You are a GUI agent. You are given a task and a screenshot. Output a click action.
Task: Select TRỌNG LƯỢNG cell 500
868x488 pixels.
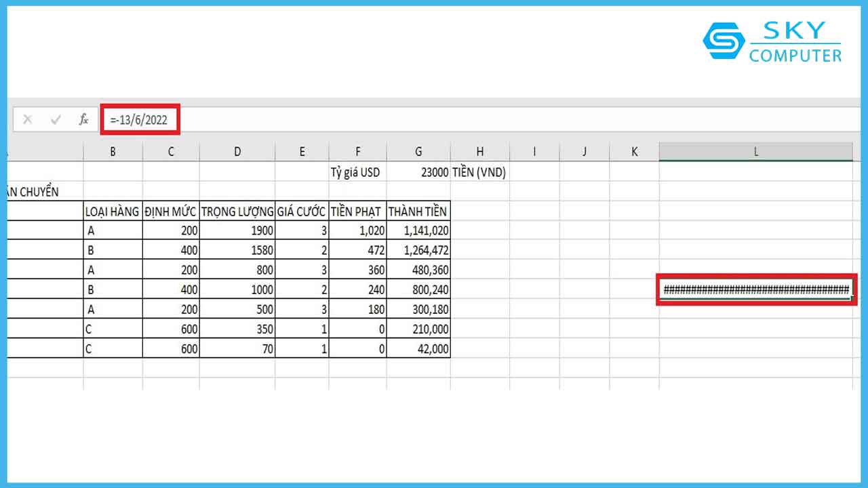[237, 309]
